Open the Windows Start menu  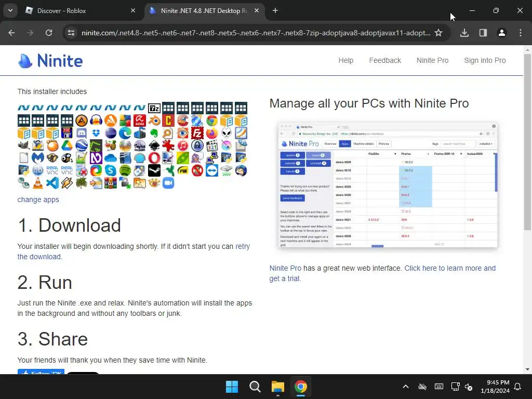coord(232,387)
